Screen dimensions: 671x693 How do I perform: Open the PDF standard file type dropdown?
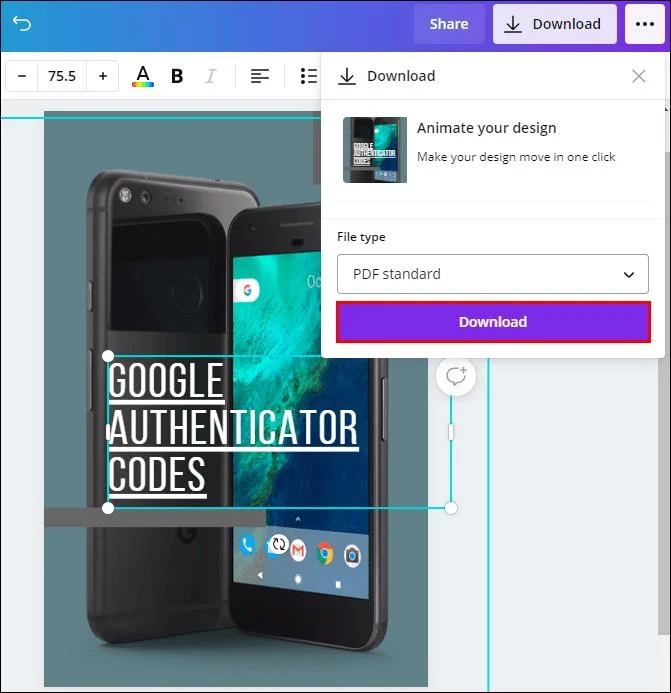(x=492, y=274)
